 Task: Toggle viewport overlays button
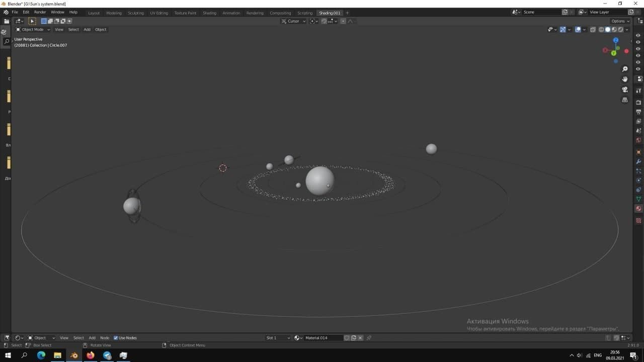[578, 30]
